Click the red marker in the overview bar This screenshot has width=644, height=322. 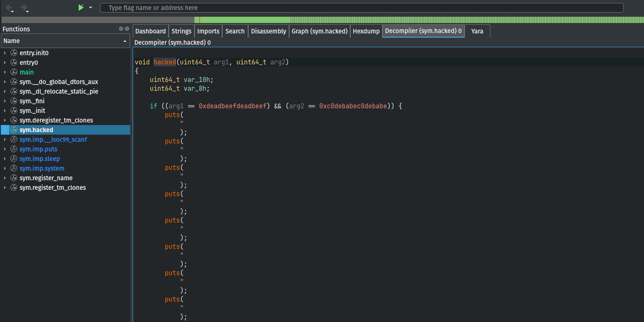[200, 20]
